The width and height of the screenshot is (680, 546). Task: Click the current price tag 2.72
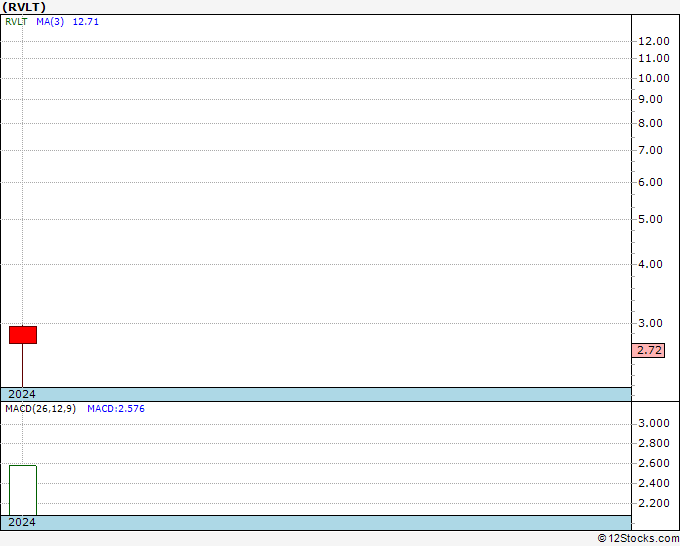[648, 350]
